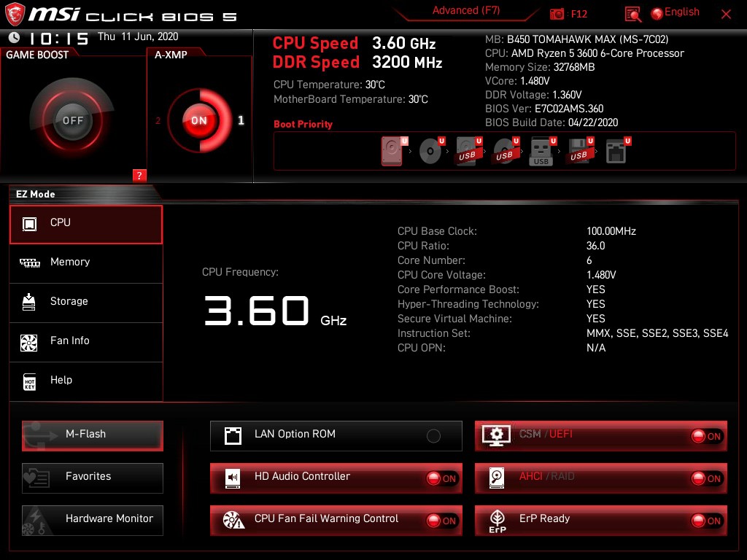Toggle the GAME BOOST knob
Screen dimensions: 747x560
[72, 120]
